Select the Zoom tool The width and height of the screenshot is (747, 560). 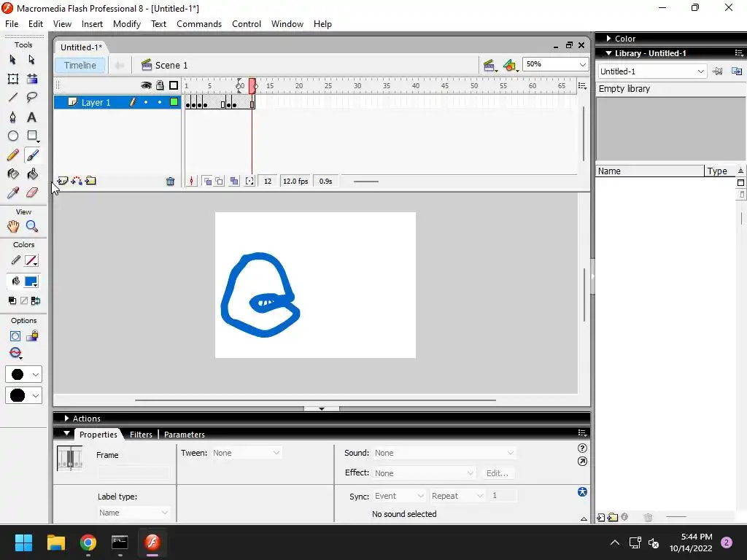(32, 226)
